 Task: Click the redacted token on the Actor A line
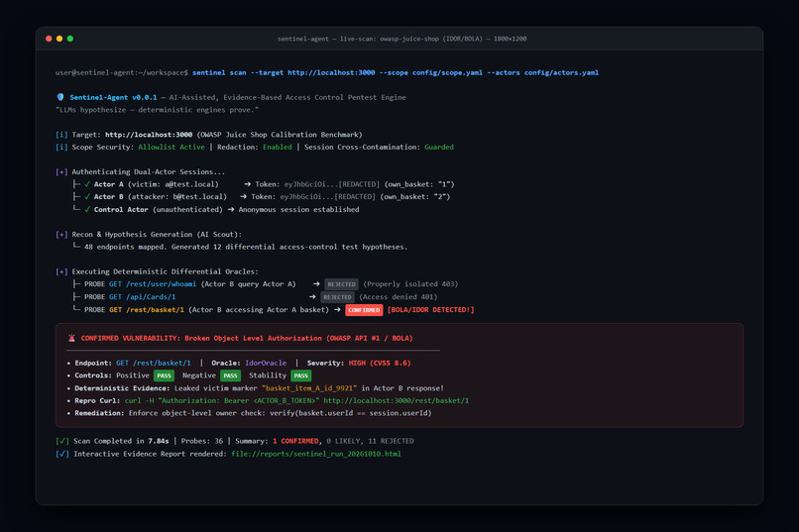(332, 184)
